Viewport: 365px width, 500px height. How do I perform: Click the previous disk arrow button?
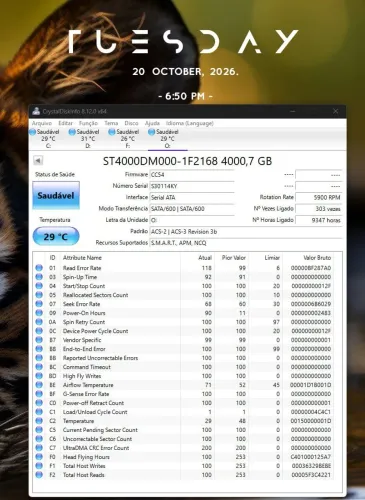click(x=38, y=161)
